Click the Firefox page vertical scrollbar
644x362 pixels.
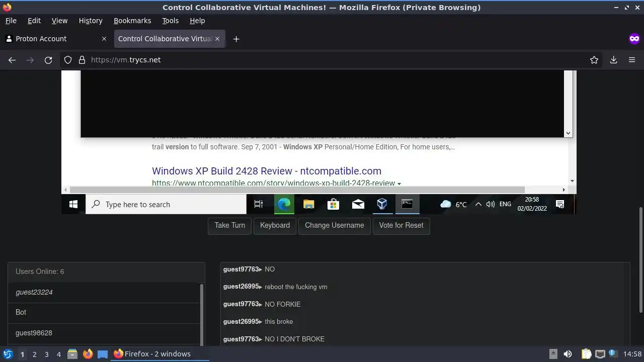coord(640,259)
